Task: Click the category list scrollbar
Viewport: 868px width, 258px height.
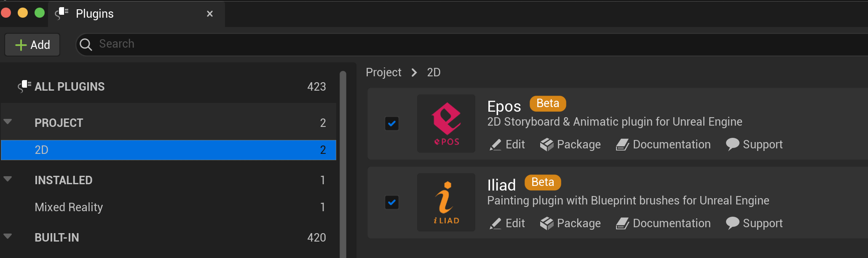Action: 343,164
